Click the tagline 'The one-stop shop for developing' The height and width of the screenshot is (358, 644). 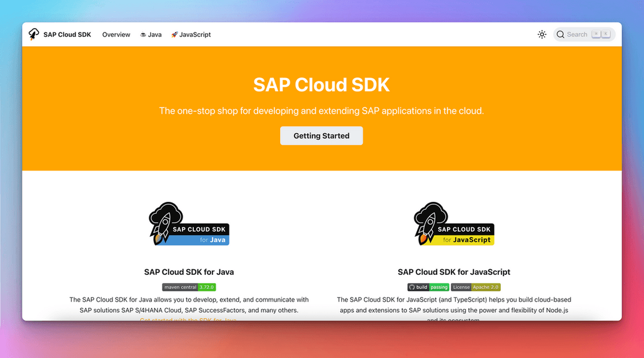[321, 111]
